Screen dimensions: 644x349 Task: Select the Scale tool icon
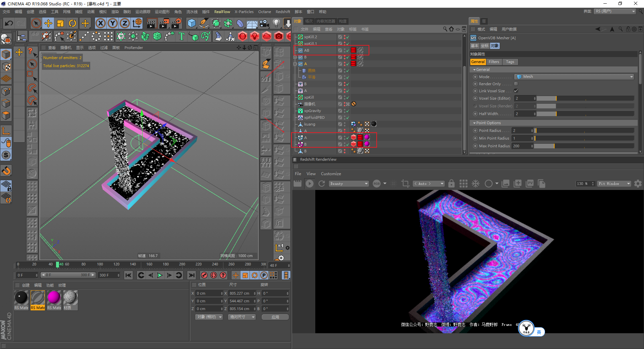point(60,23)
